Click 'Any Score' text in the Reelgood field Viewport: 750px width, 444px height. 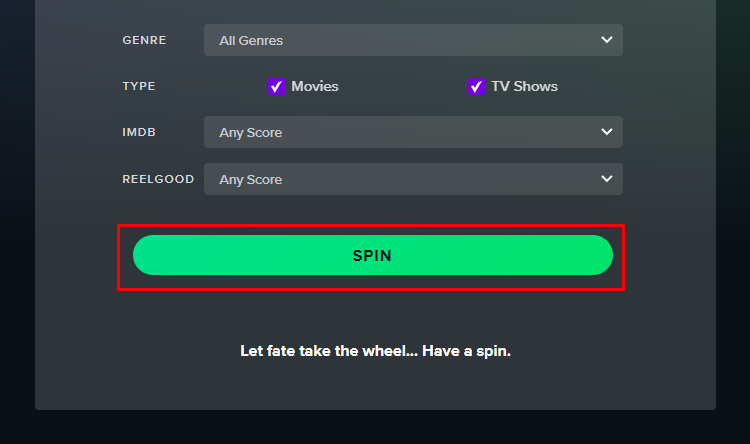click(251, 179)
